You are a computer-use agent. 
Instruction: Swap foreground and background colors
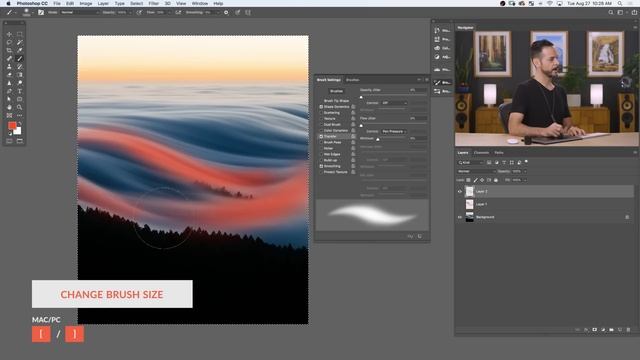click(x=20, y=124)
